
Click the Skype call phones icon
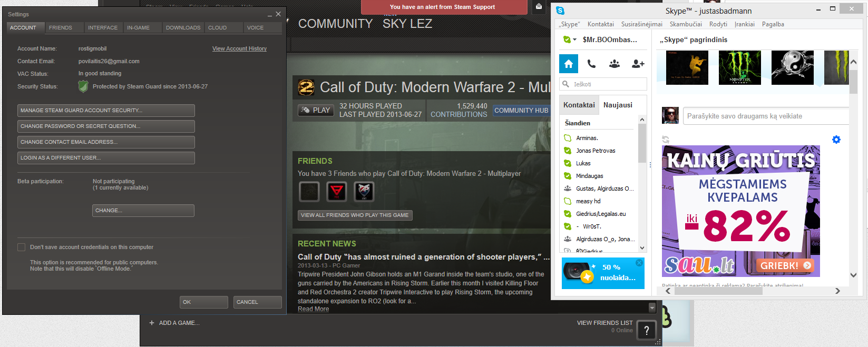(x=591, y=64)
